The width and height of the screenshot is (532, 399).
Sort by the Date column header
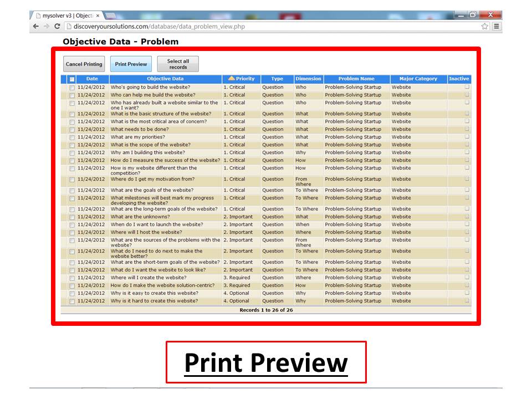pos(91,79)
